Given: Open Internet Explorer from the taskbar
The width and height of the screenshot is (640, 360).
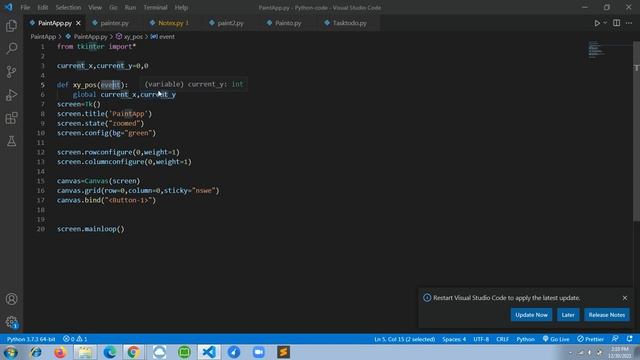Looking at the screenshot, I should point(36,352).
